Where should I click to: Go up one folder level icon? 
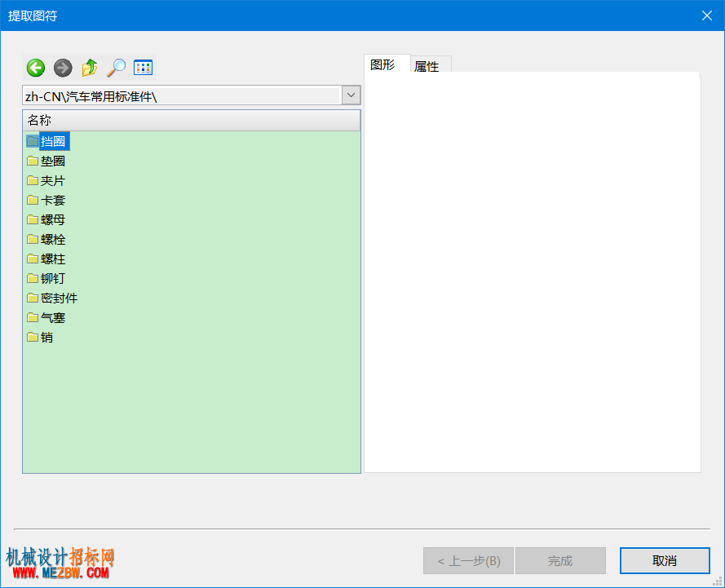pyautogui.click(x=90, y=68)
